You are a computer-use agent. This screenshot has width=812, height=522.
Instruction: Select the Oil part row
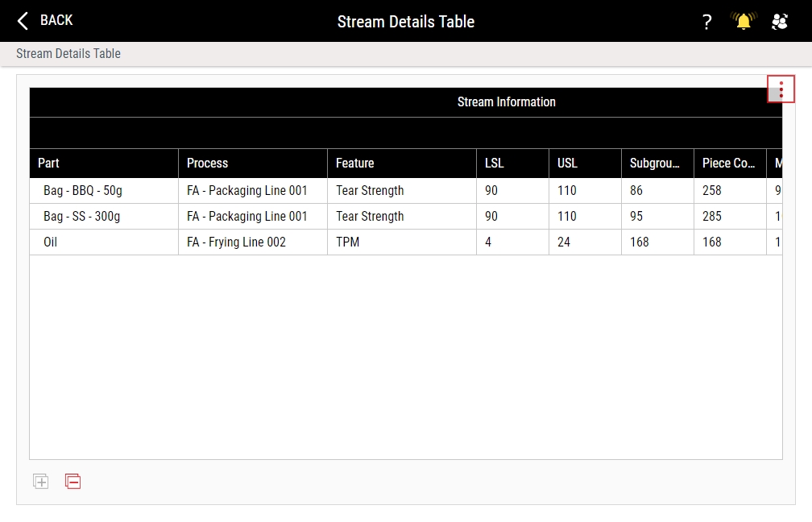click(406, 242)
